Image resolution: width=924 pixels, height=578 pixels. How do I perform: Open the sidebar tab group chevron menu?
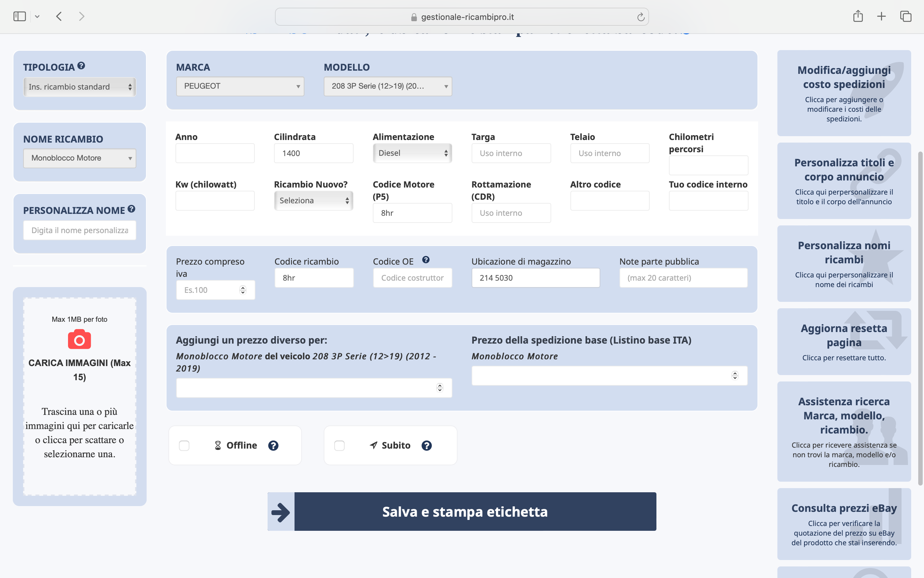click(x=37, y=17)
